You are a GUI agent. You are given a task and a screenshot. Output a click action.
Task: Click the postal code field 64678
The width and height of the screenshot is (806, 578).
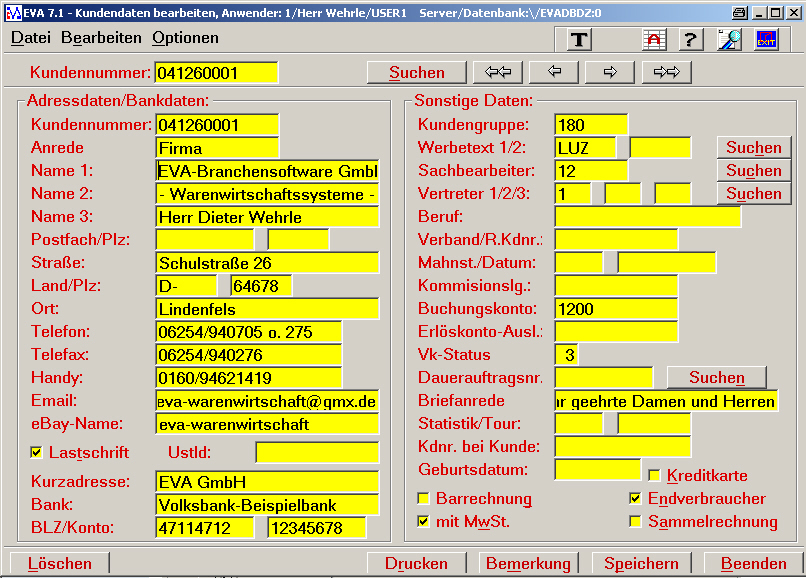pyautogui.click(x=261, y=286)
